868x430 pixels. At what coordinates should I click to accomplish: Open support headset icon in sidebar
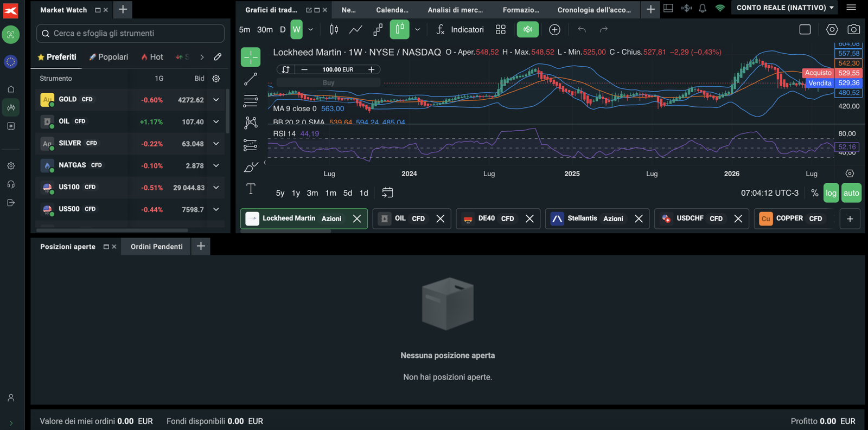[x=11, y=184]
